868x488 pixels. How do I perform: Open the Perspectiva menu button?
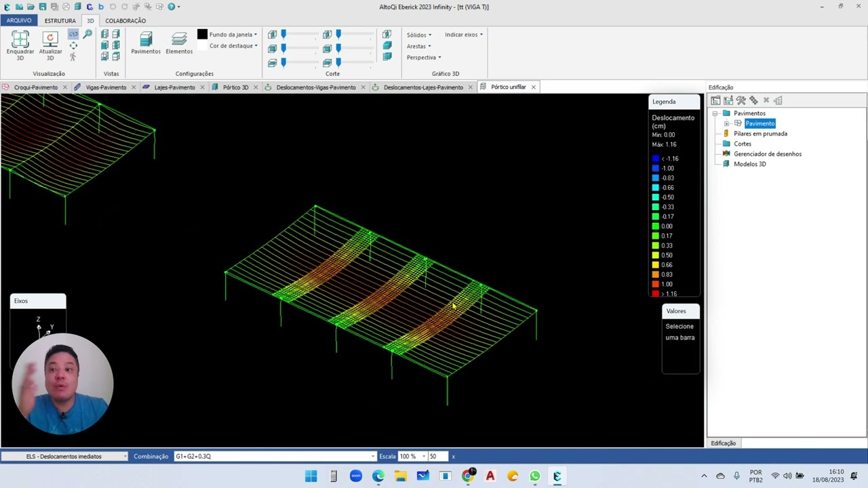coord(424,58)
